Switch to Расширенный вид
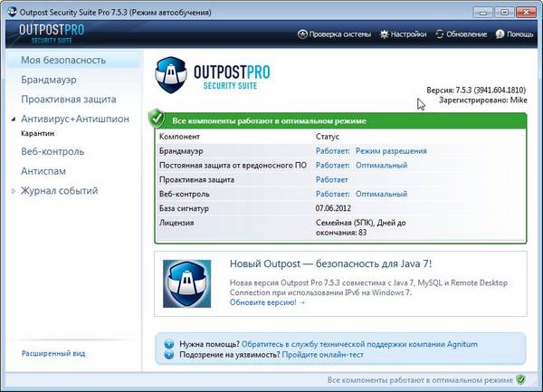The height and width of the screenshot is (392, 543). point(53,354)
